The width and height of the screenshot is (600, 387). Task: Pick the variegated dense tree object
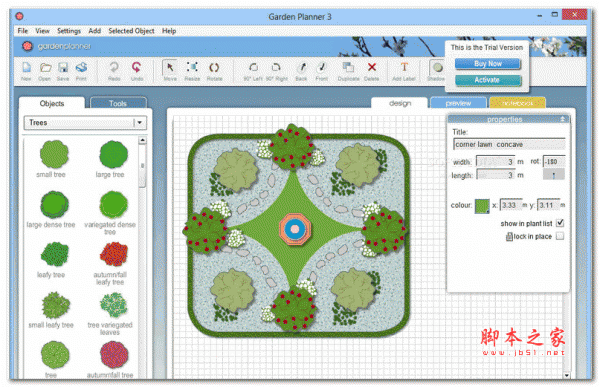click(x=114, y=205)
